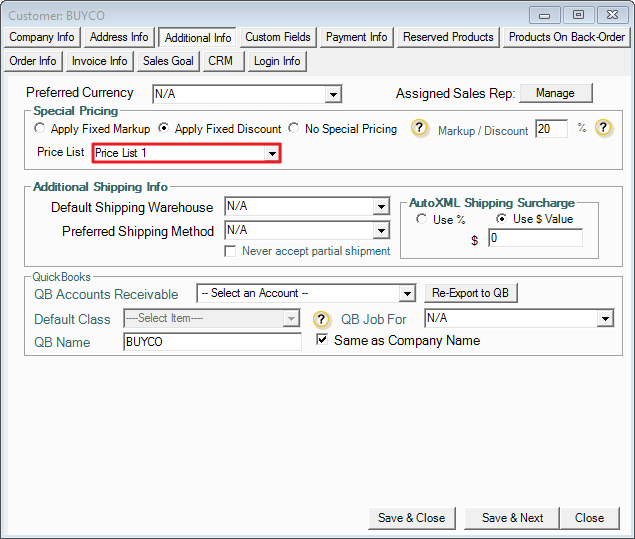Open the QB Job For dropdown
The height and width of the screenshot is (539, 635).
(x=605, y=319)
